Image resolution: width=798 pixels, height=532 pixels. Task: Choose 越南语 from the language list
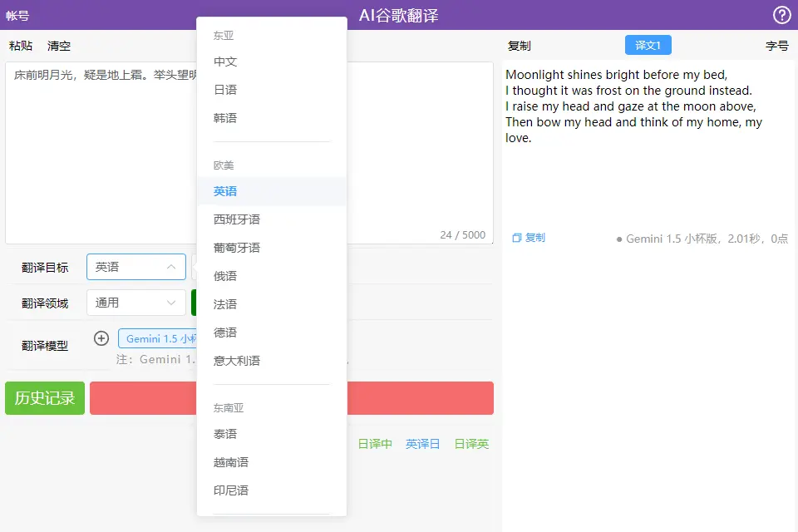click(272, 462)
